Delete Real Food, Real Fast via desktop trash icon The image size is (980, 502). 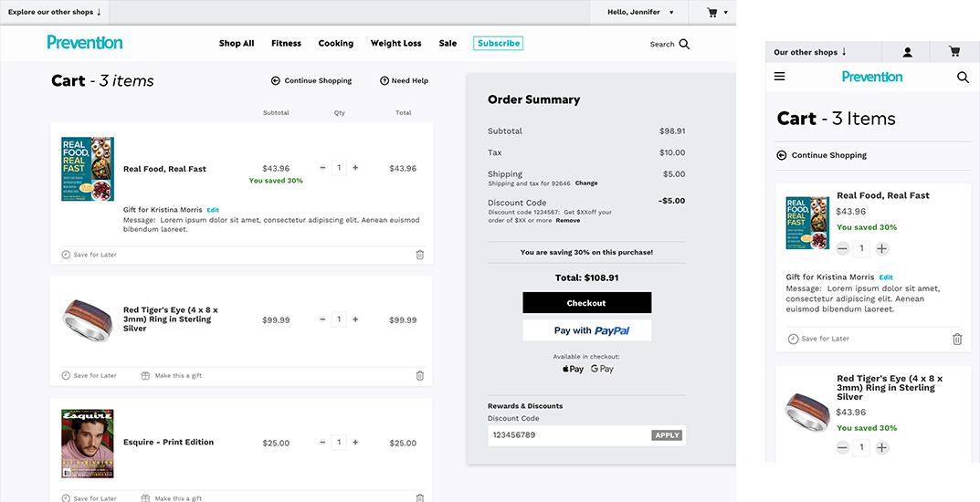pos(420,255)
